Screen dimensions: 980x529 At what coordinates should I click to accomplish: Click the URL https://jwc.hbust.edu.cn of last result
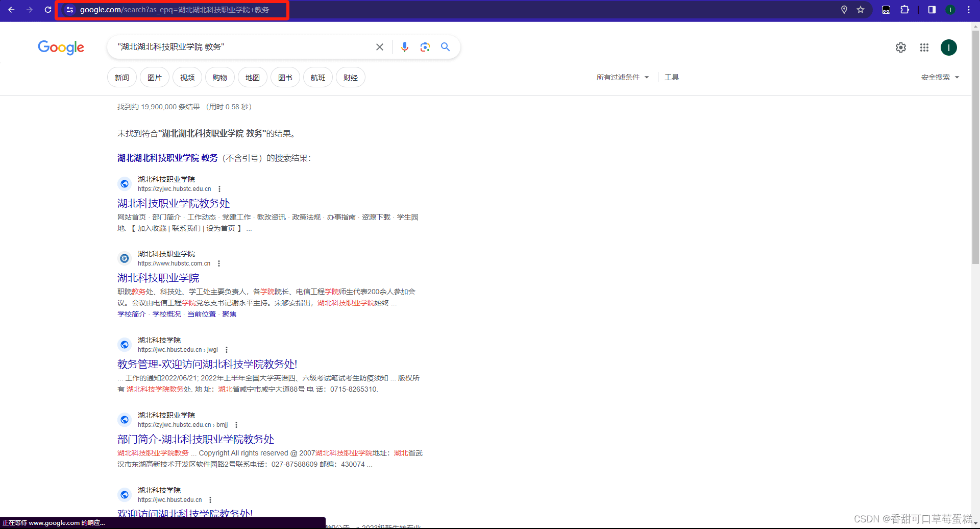click(170, 500)
